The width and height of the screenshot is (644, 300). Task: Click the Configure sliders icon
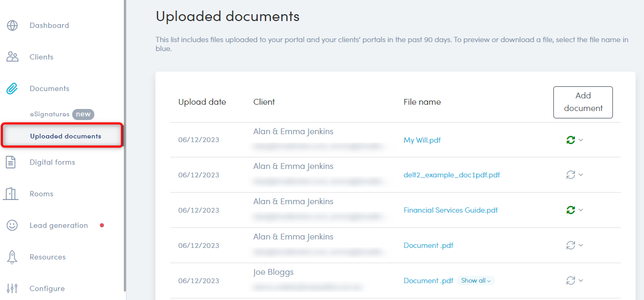[x=12, y=288]
